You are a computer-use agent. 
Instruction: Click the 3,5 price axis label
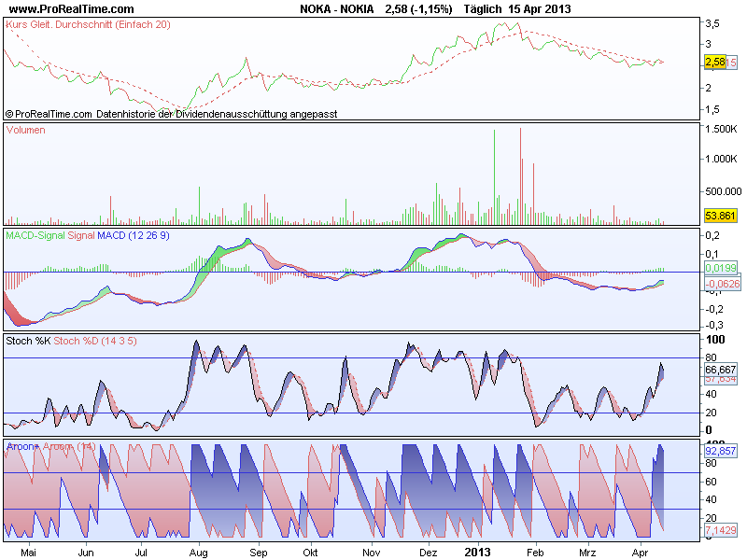pos(712,23)
